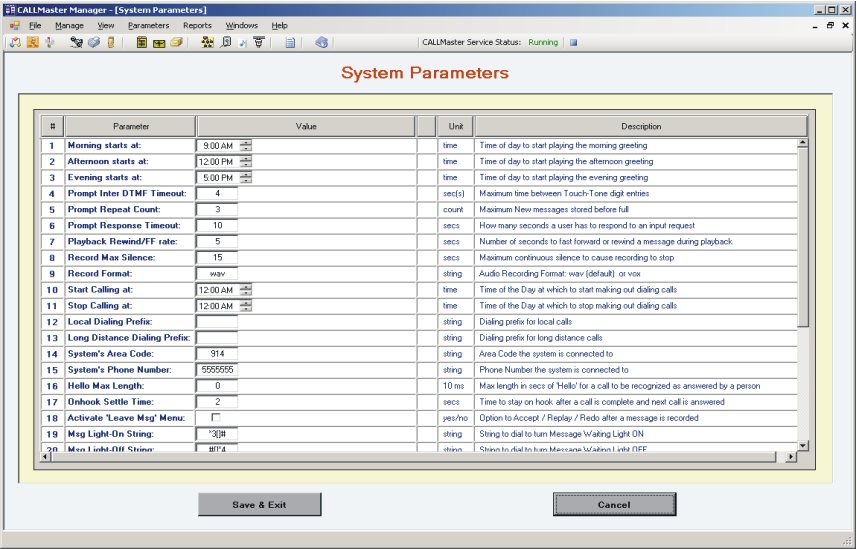Click the horizontal scrollbar left arrow
The width and height of the screenshot is (857, 549).
coord(46,457)
